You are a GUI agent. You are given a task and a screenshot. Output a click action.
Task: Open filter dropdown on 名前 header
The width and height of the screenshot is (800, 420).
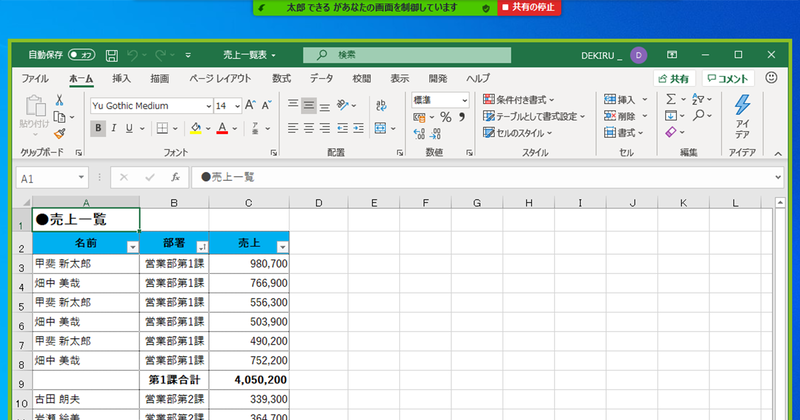(132, 247)
